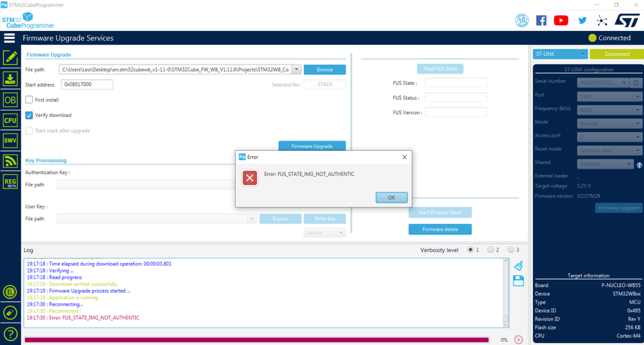Open the help question mark icon
The height and width of the screenshot is (345, 644).
click(10, 333)
